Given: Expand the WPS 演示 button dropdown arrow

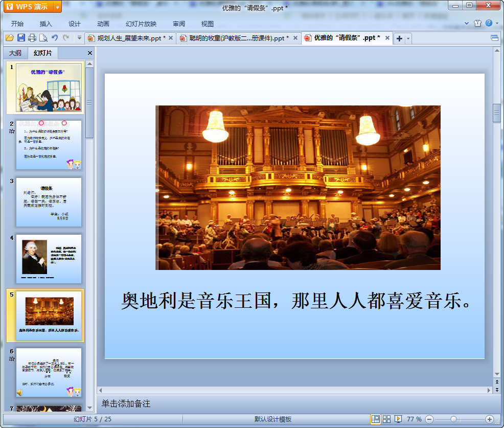Looking at the screenshot, I should (58, 7).
